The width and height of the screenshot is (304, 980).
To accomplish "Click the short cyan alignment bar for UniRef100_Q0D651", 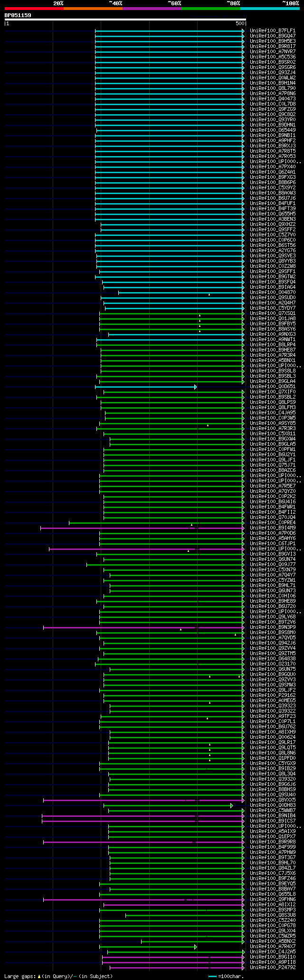I will [146, 387].
